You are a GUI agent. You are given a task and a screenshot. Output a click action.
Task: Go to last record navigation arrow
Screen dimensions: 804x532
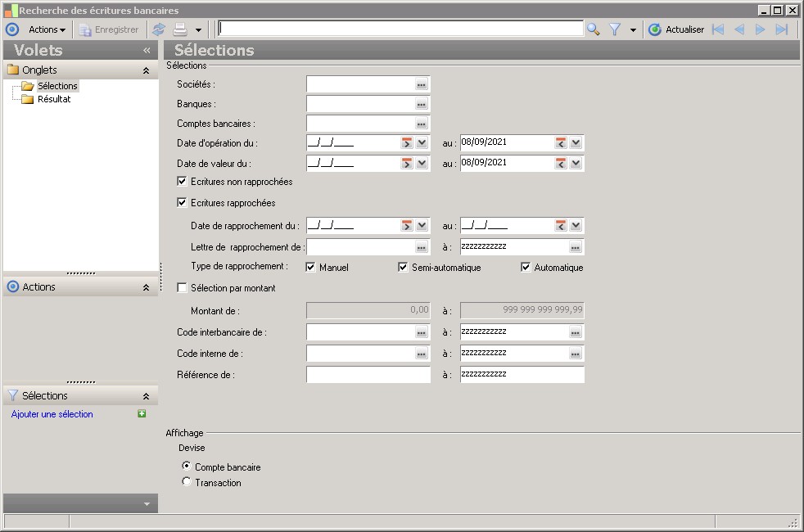[x=782, y=29]
